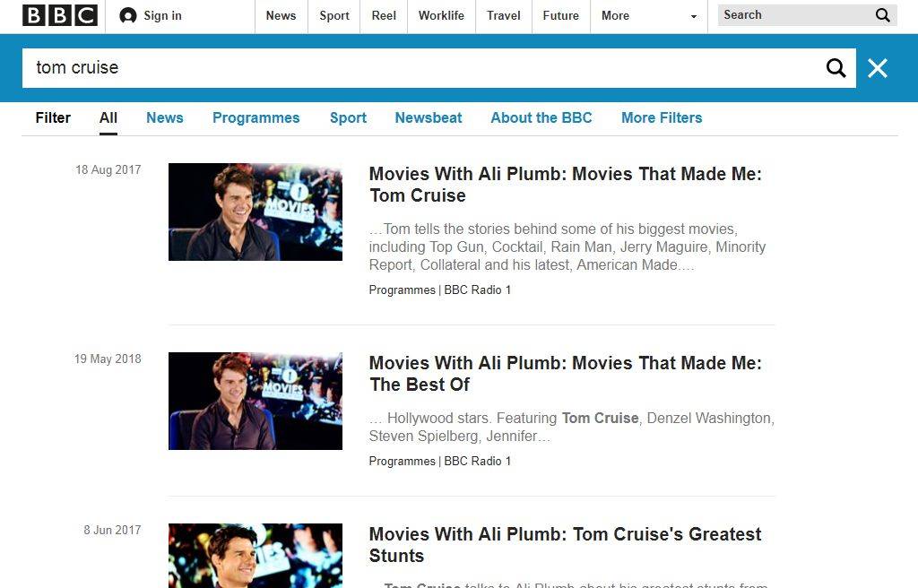This screenshot has width=918, height=588.
Task: Filter results by Programmes tab
Action: coord(255,117)
